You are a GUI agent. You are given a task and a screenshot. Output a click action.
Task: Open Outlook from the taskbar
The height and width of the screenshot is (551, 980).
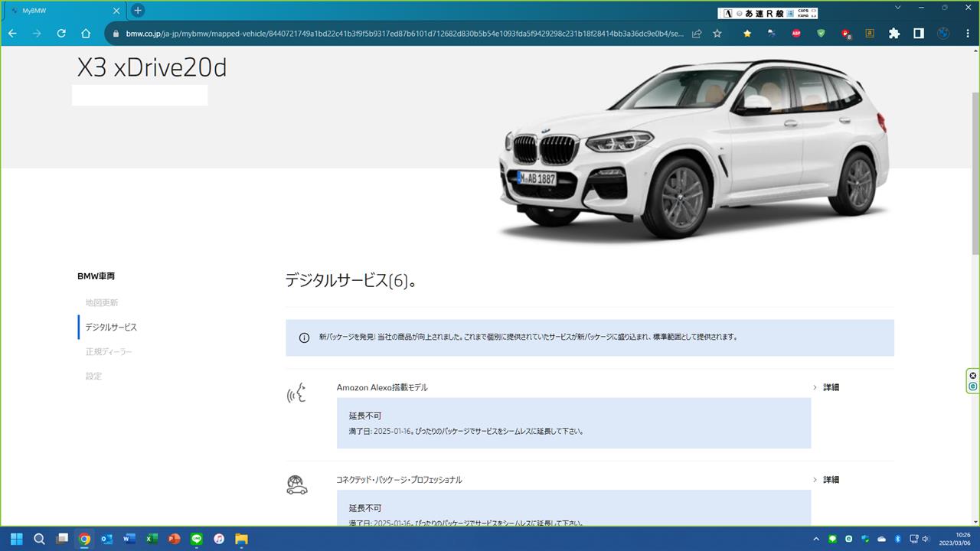[106, 539]
